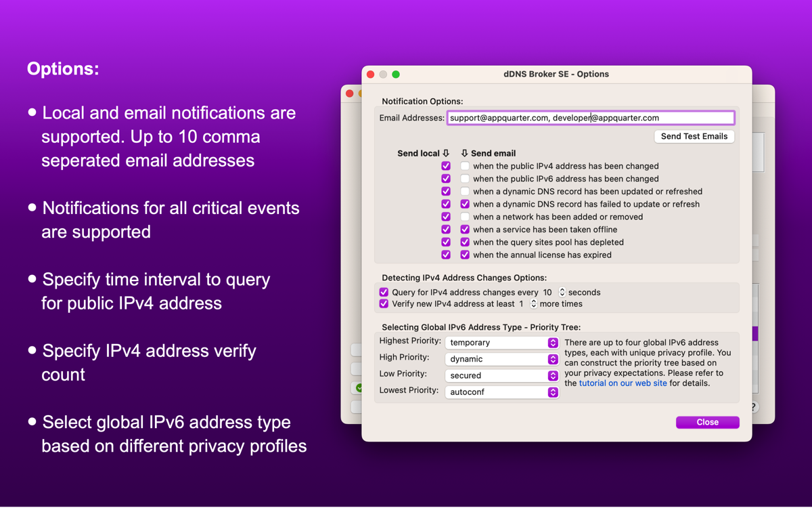Toggle Verify new IPv4 address checkbox
Image resolution: width=812 pixels, height=508 pixels.
[384, 304]
